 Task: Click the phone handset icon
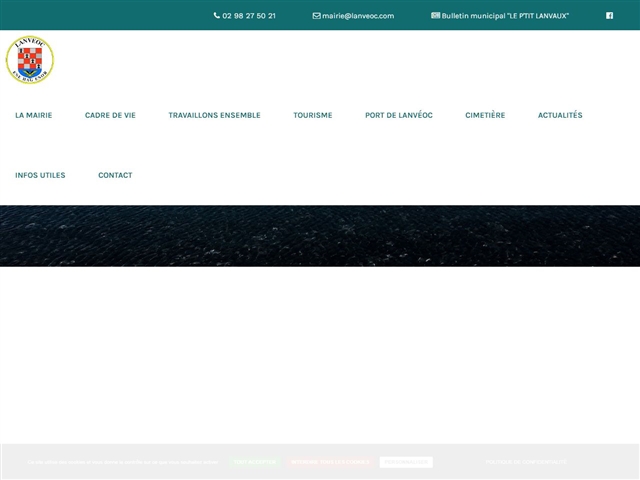click(217, 16)
